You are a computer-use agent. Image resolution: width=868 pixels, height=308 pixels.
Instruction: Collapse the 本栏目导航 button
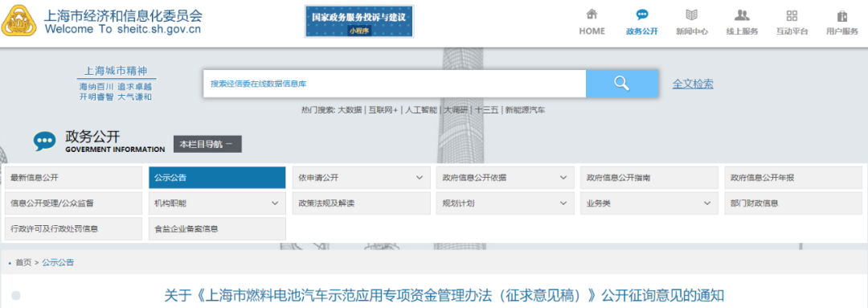coord(207,144)
